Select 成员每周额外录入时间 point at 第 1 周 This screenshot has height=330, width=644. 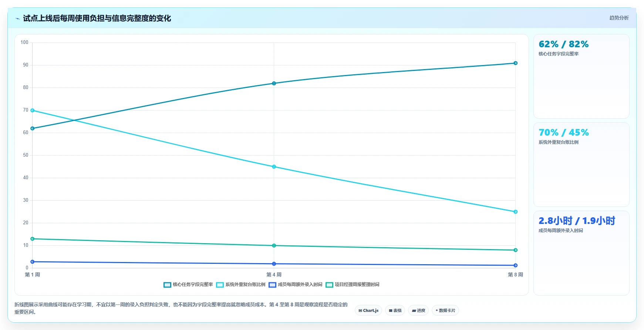(33, 262)
